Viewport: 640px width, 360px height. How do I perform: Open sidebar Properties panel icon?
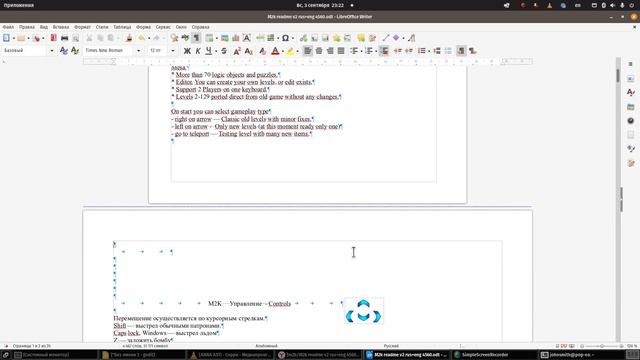point(631,78)
